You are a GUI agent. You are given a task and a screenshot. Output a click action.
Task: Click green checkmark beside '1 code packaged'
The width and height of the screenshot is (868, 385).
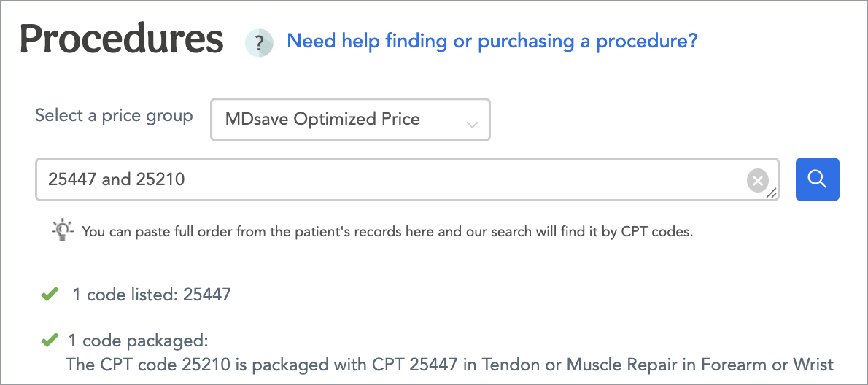coord(50,339)
